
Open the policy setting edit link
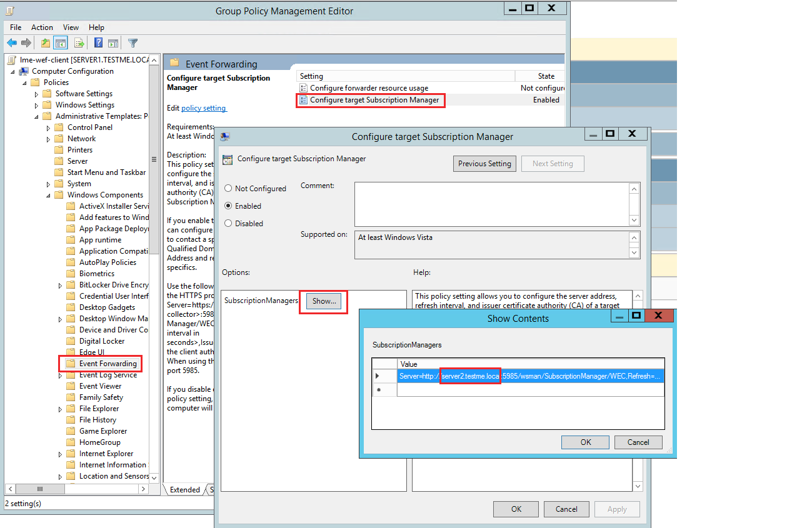(204, 107)
